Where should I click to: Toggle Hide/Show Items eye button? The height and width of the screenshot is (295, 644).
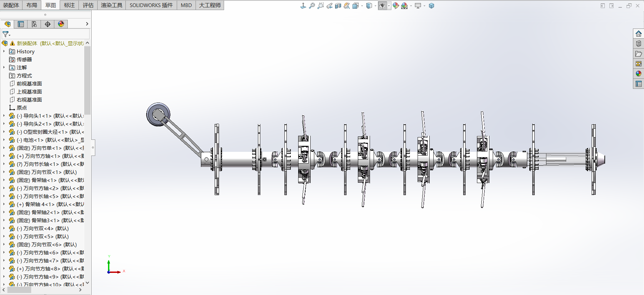[x=382, y=6]
